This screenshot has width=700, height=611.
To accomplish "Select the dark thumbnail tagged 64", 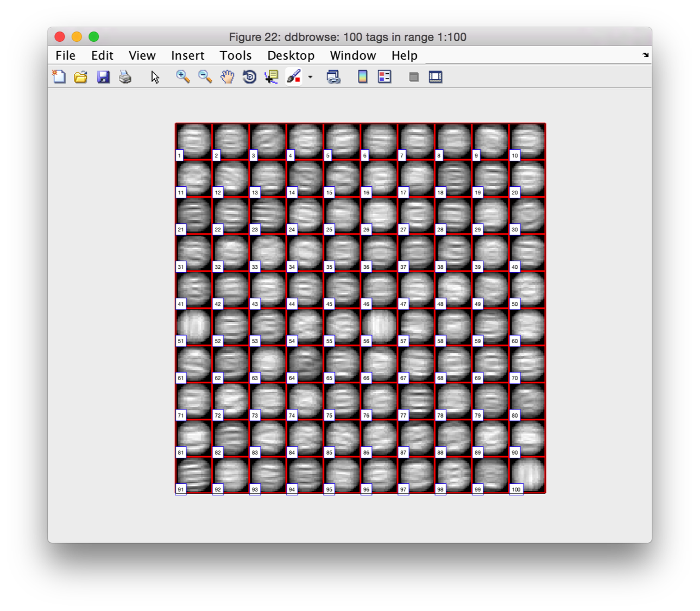I will (305, 364).
